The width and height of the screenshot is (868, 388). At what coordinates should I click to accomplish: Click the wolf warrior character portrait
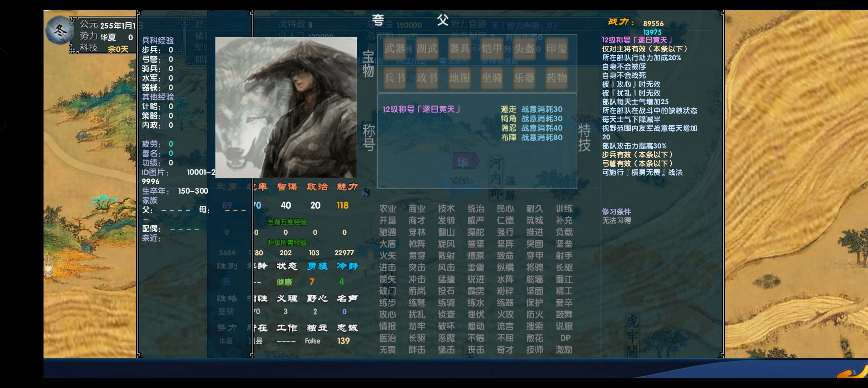(286, 107)
